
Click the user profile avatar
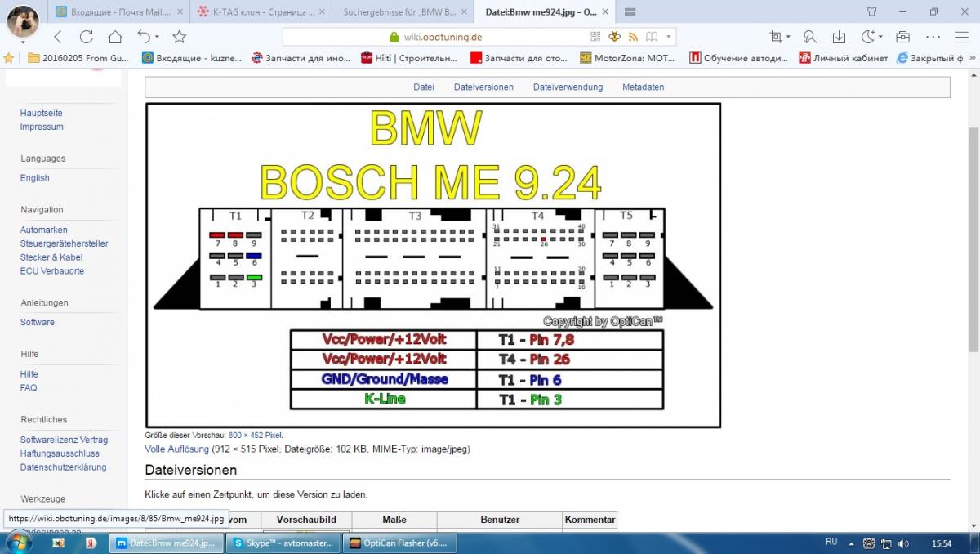click(21, 21)
